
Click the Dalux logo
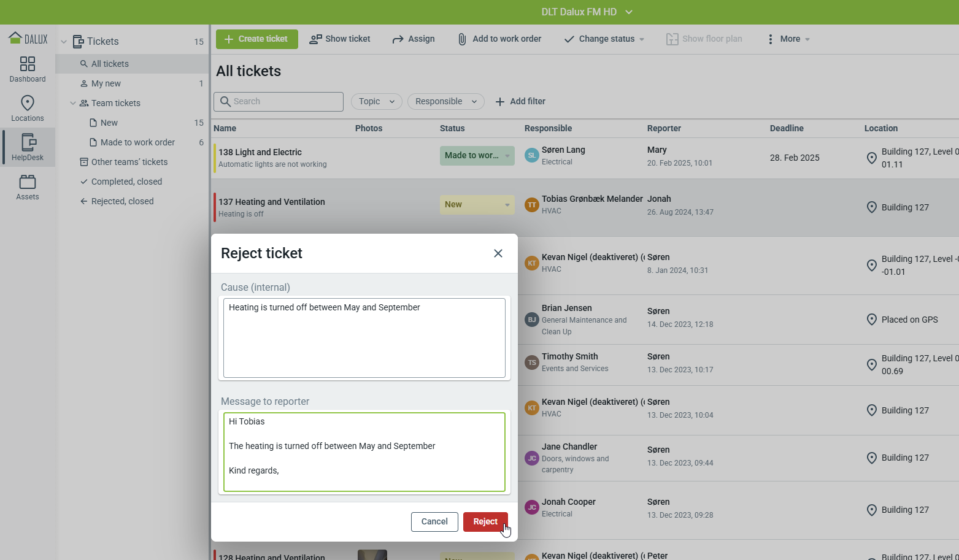point(28,39)
